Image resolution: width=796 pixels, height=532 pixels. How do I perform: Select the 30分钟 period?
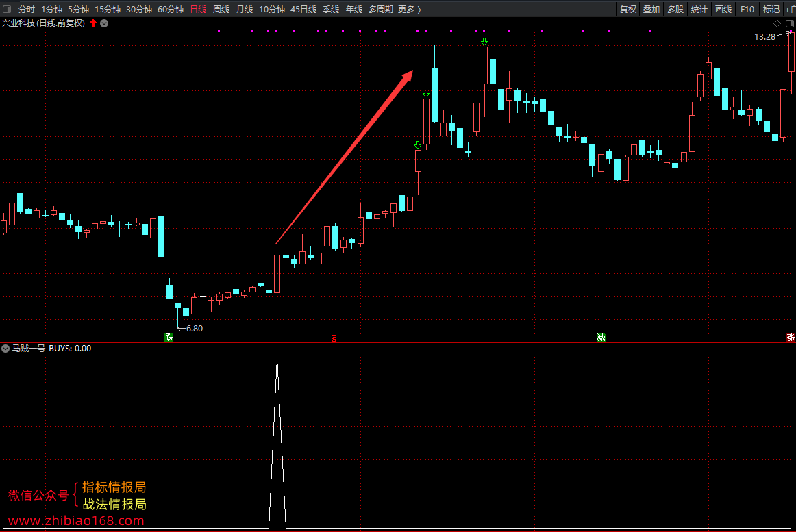tap(139, 9)
